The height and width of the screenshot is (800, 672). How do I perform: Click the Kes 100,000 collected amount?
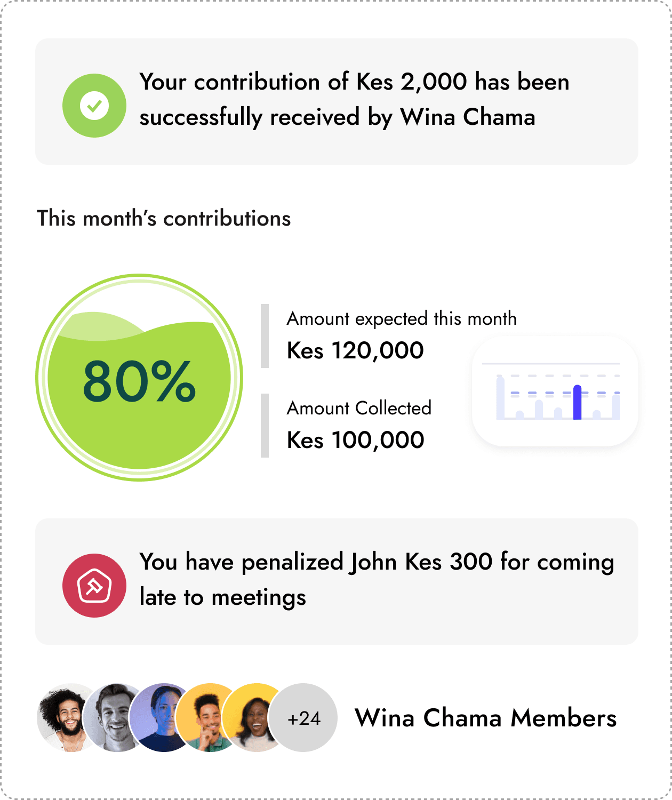(x=355, y=440)
